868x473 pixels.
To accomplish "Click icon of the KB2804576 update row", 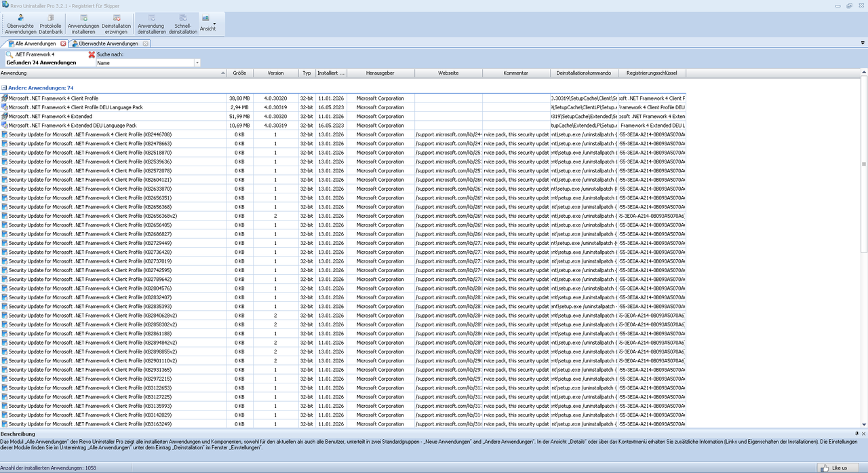I will tap(4, 288).
